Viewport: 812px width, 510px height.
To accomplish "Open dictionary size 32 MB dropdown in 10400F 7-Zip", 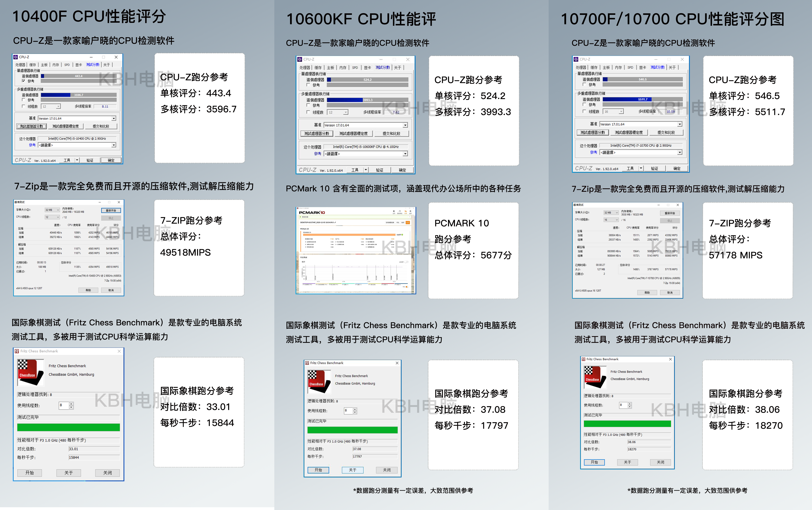I will [x=52, y=210].
